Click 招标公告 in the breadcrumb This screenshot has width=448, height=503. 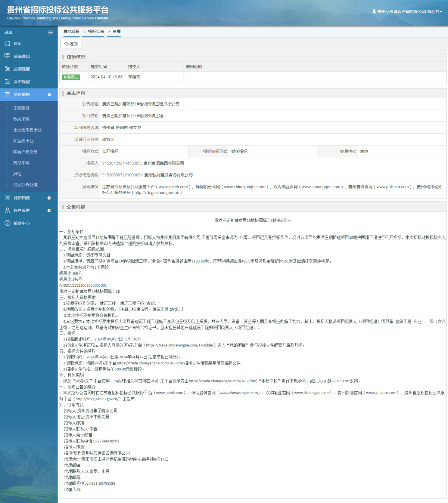(x=96, y=32)
